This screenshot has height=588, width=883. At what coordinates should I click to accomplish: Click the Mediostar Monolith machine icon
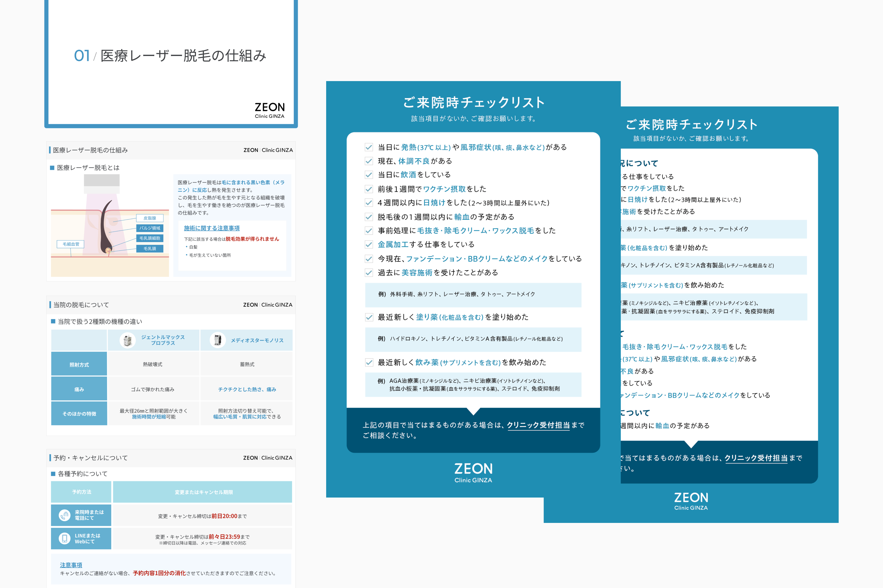click(217, 340)
